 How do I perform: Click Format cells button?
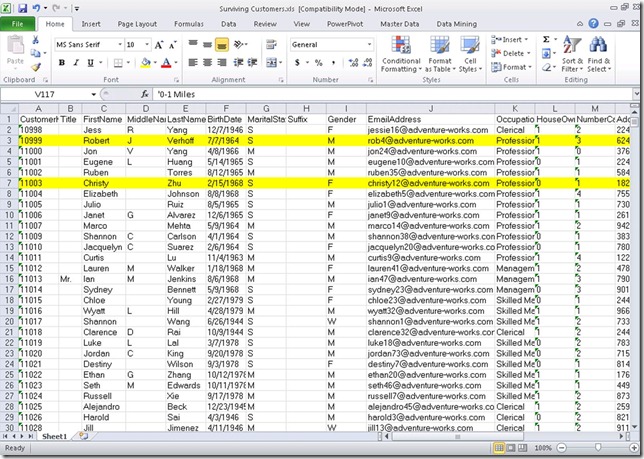(511, 67)
